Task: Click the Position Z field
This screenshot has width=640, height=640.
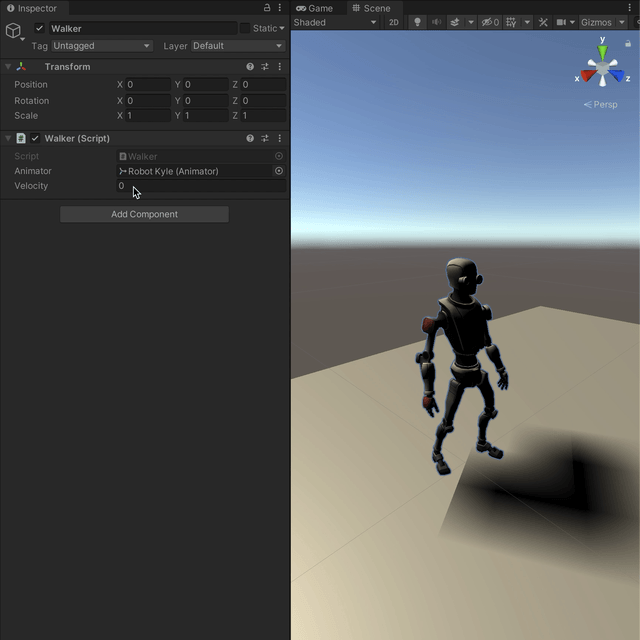Action: 263,84
